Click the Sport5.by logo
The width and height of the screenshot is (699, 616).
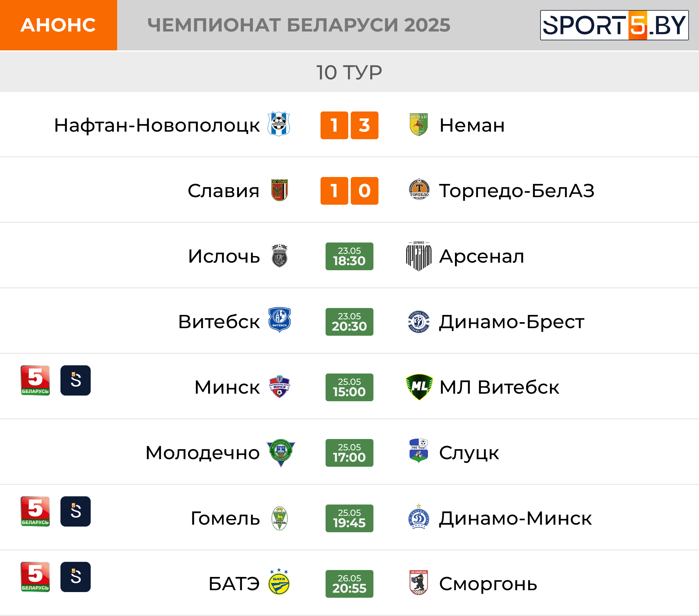click(x=615, y=25)
